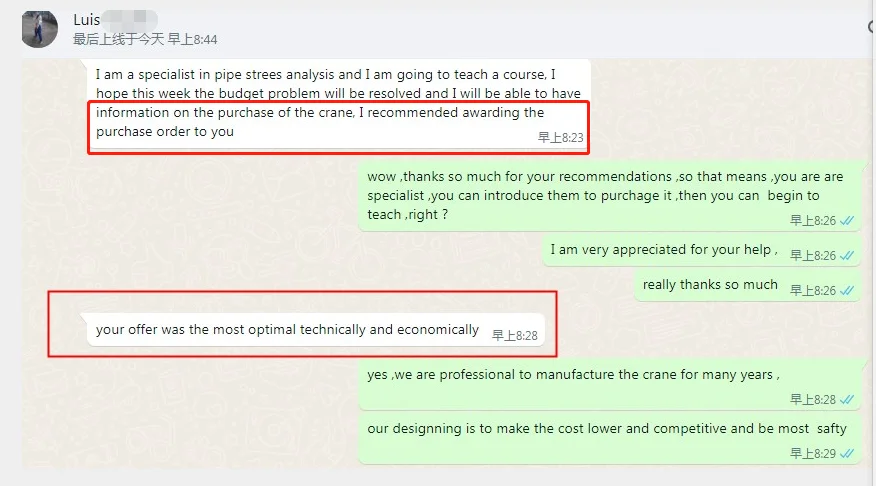Click the 8:26 timestamp on "really thanks" message

tap(812, 291)
